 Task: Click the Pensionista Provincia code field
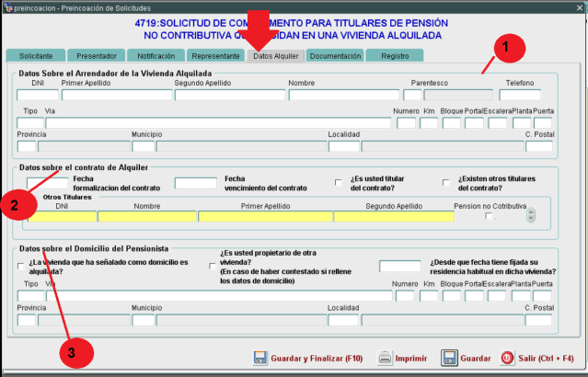(27, 320)
